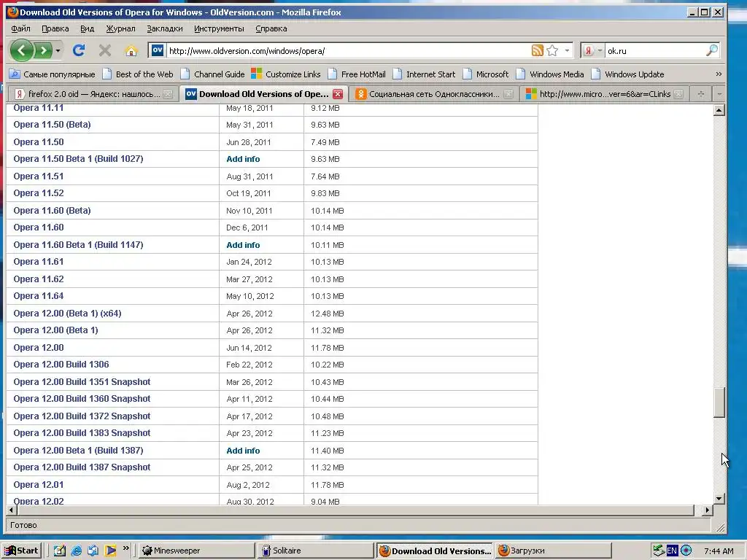Click the horizontal scrollbar right arrow
Image resolution: width=747 pixels, height=560 pixels.
pos(708,510)
